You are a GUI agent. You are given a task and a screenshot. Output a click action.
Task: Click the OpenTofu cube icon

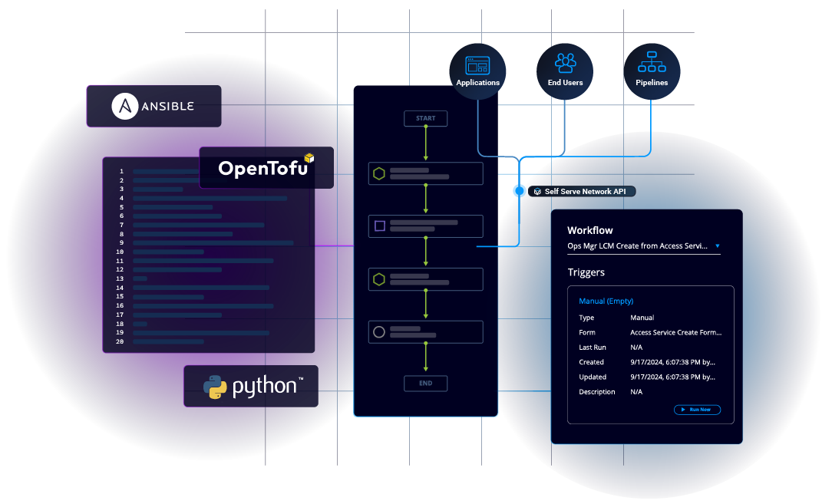pos(309,158)
